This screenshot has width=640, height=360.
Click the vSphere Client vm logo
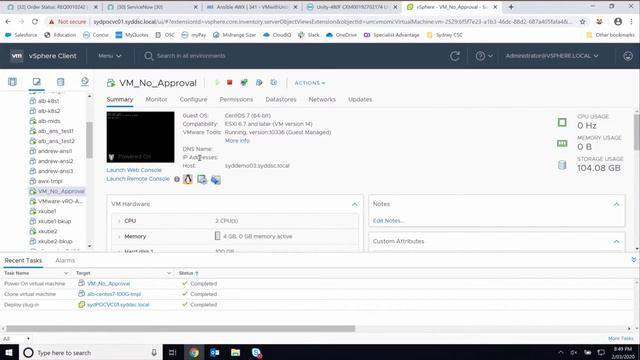[17, 56]
